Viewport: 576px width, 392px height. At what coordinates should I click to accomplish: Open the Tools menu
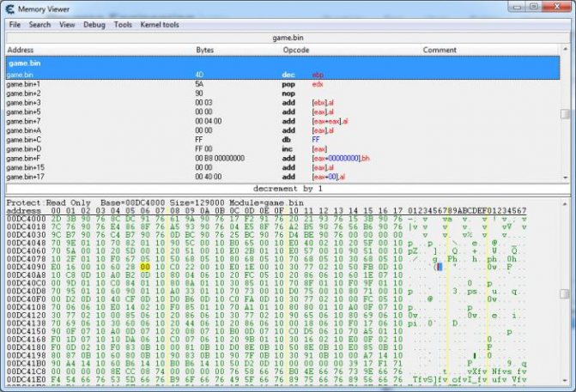click(x=123, y=25)
